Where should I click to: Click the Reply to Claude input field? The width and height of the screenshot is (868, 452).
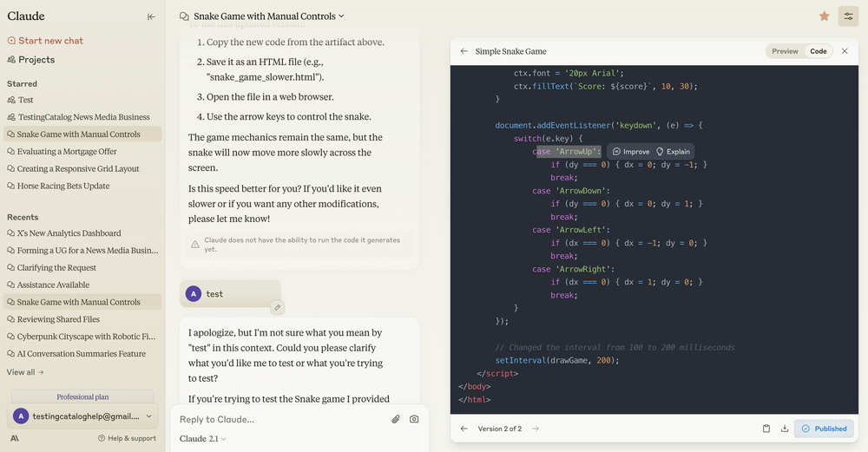point(278,419)
